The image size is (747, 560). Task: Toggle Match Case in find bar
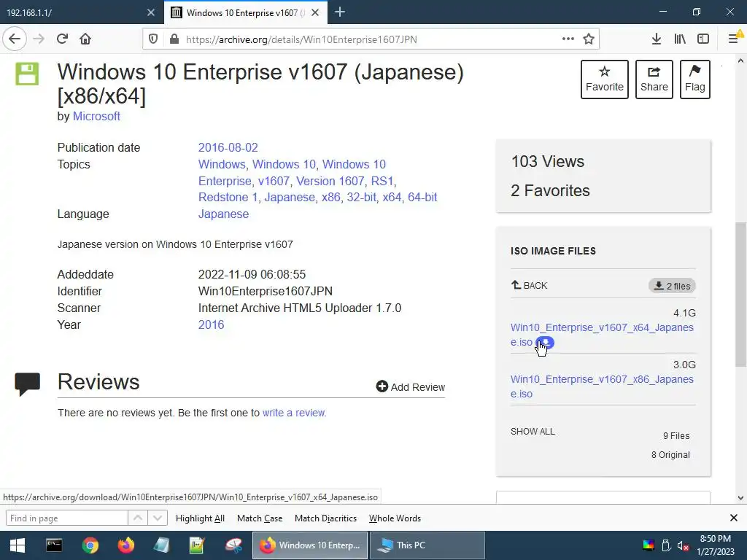click(x=260, y=518)
